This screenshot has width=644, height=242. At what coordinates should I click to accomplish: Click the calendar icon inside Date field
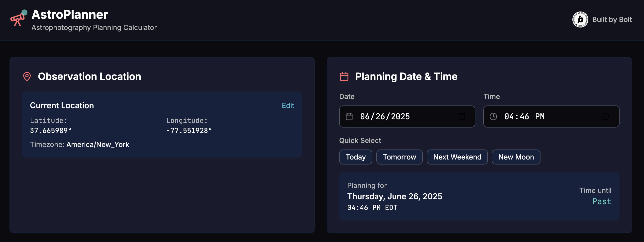click(x=349, y=116)
